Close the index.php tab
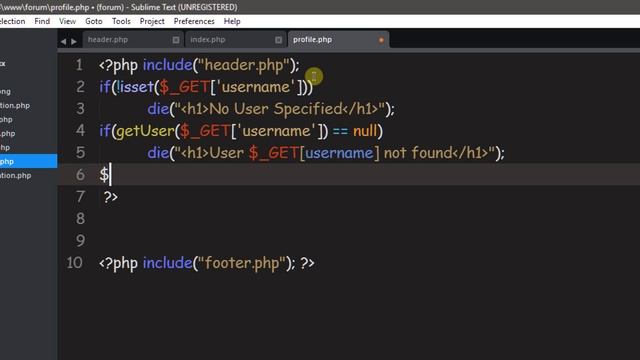Image resolution: width=640 pixels, height=360 pixels. pyautogui.click(x=278, y=40)
